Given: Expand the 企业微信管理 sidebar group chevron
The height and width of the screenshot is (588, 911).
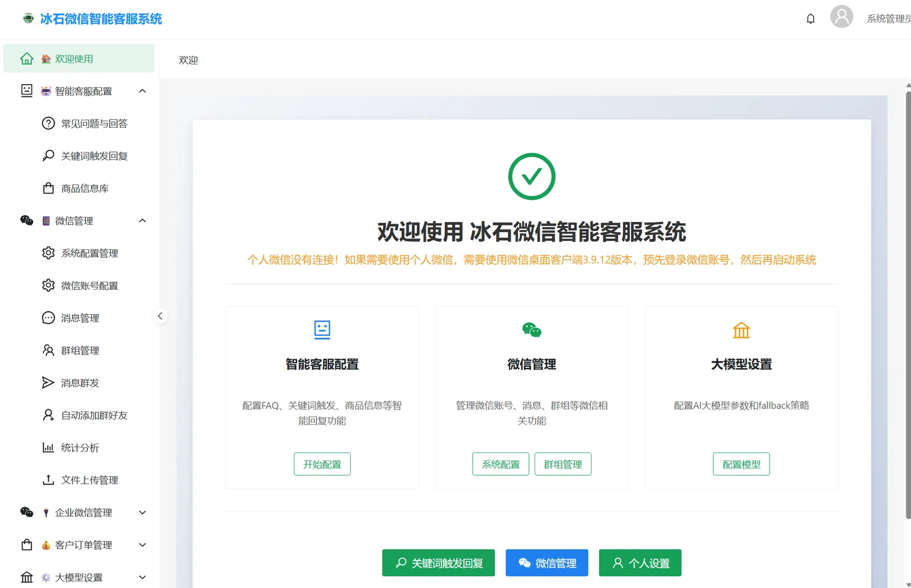Looking at the screenshot, I should click(x=142, y=513).
